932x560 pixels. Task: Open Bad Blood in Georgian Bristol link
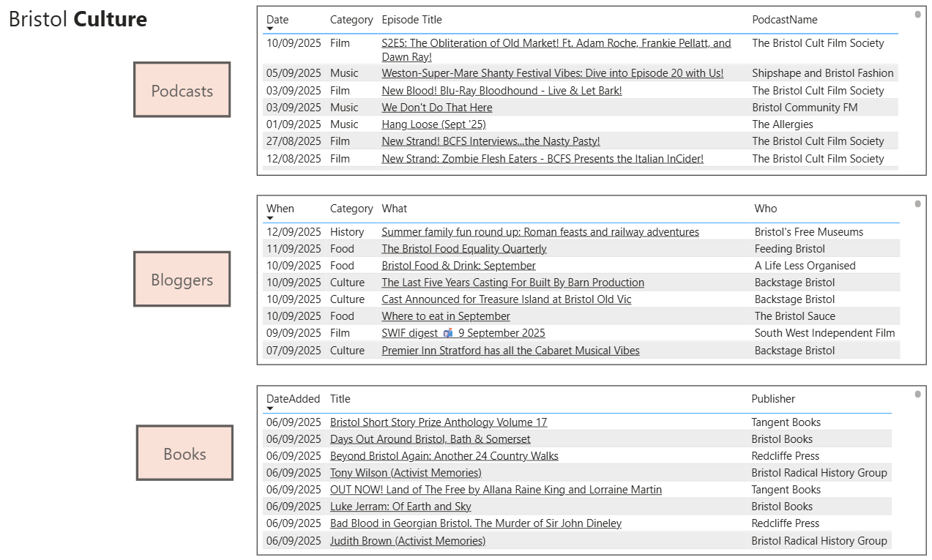pyautogui.click(x=476, y=523)
